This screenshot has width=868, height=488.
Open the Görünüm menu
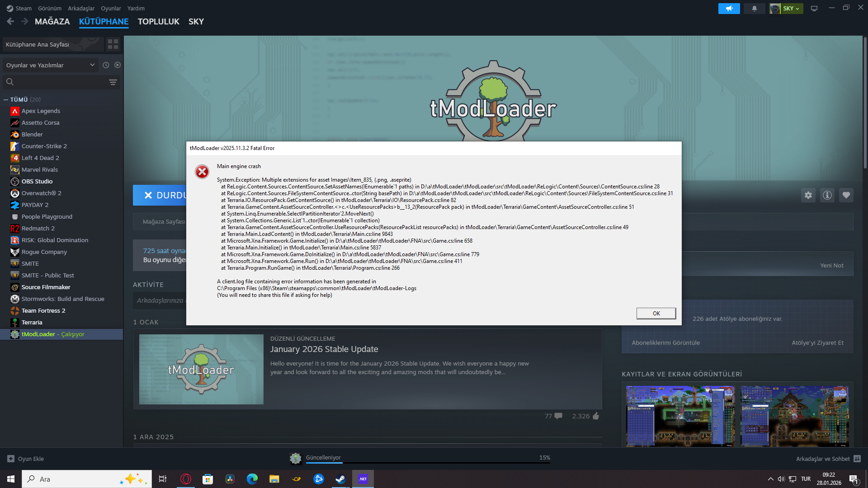[50, 8]
